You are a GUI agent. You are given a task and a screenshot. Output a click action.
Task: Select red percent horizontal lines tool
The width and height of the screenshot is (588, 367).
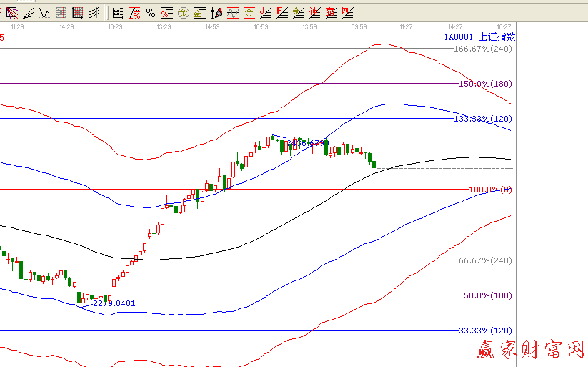[166, 12]
